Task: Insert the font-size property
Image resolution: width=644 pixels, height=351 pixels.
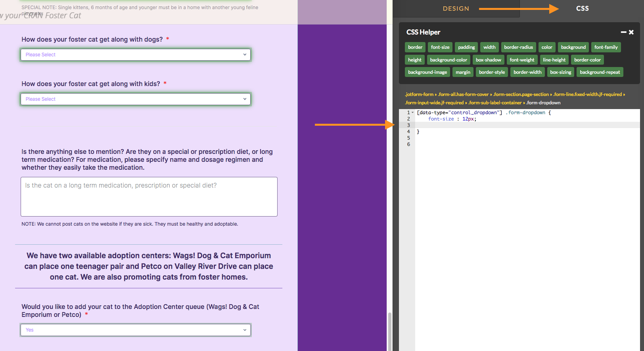Action: click(x=440, y=47)
